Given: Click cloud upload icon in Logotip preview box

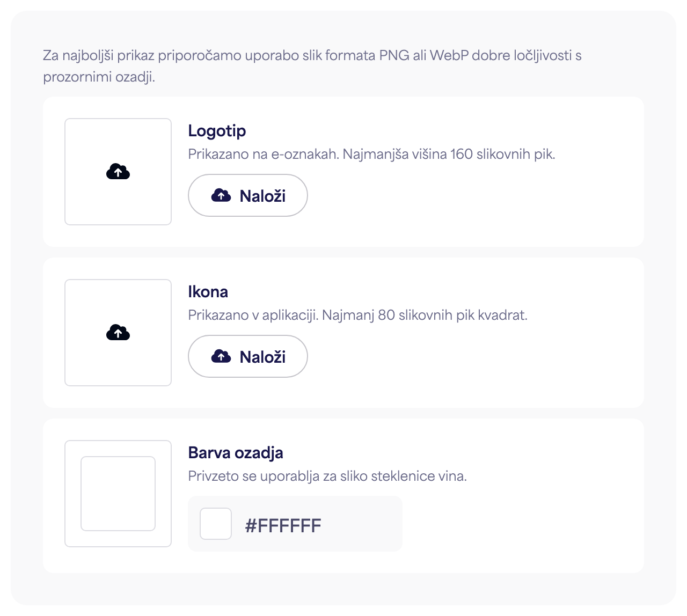Looking at the screenshot, I should [x=118, y=172].
